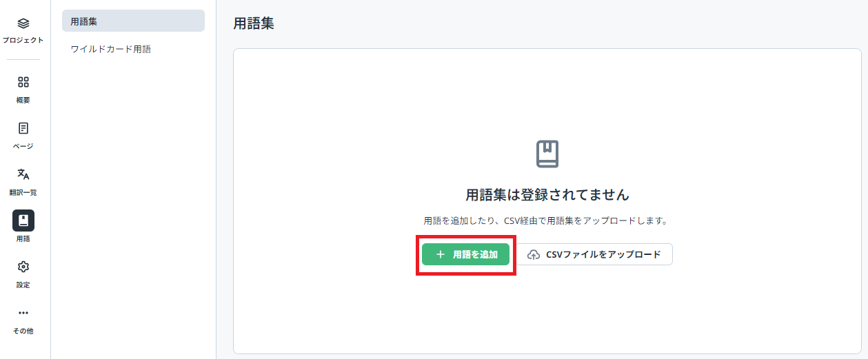Click the plus icon on 用語を追加

(441, 254)
